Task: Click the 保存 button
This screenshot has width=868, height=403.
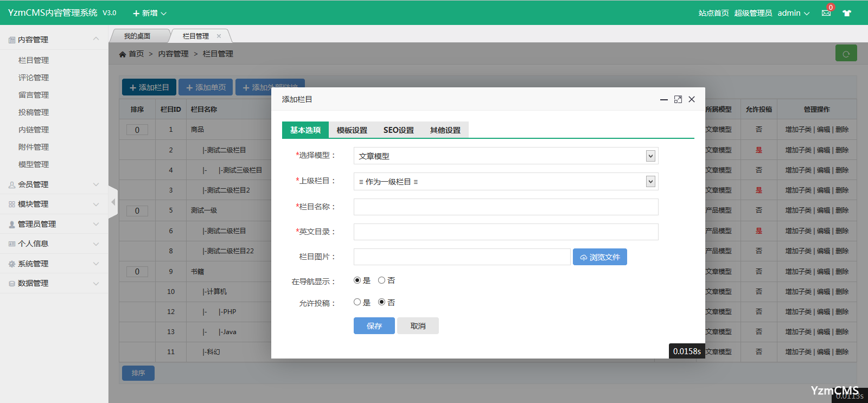Action: 374,326
